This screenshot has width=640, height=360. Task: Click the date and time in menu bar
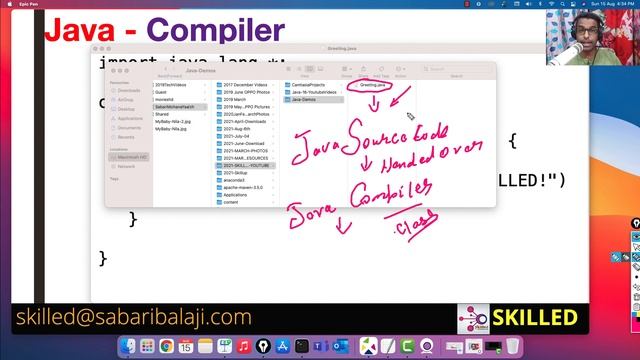click(x=612, y=4)
